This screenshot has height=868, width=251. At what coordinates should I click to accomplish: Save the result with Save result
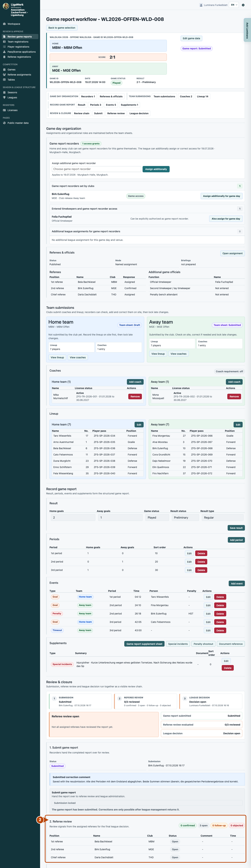236,528
